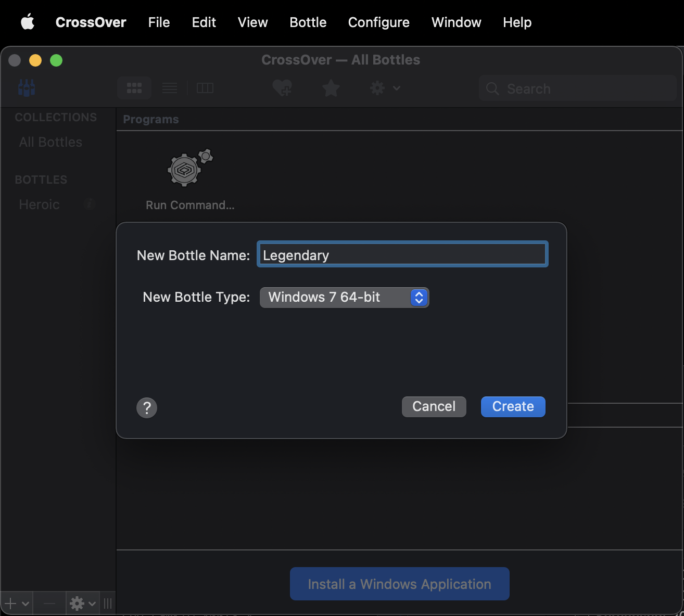This screenshot has height=616, width=684.
Task: Open the add bottle plus dropdown
Action: pyautogui.click(x=17, y=604)
